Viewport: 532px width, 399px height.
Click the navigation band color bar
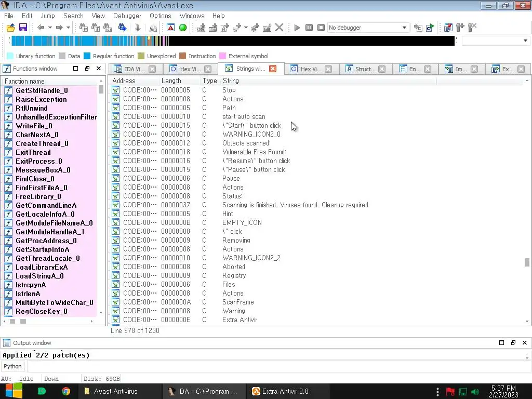[x=233, y=41]
